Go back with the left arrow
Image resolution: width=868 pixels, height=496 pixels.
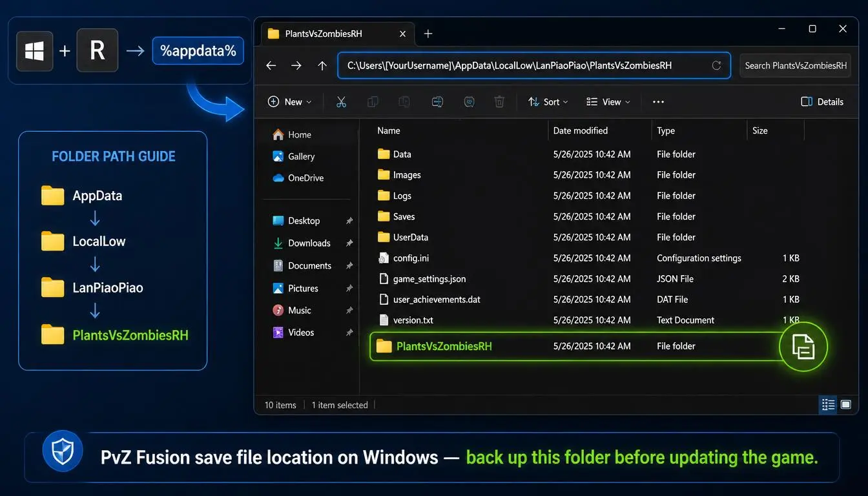coord(271,65)
